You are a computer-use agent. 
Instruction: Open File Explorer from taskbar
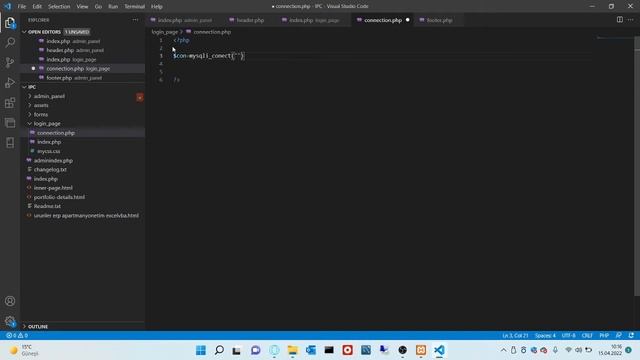293,350
